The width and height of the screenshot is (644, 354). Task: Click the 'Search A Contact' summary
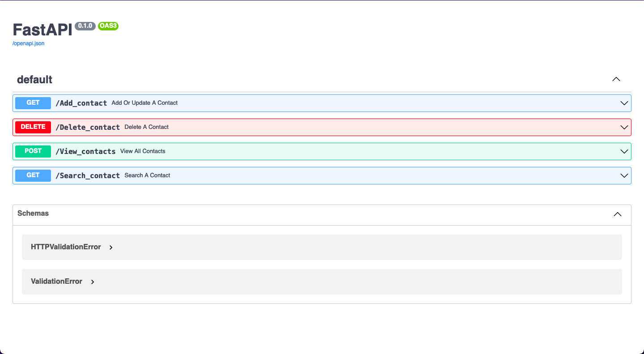click(147, 175)
